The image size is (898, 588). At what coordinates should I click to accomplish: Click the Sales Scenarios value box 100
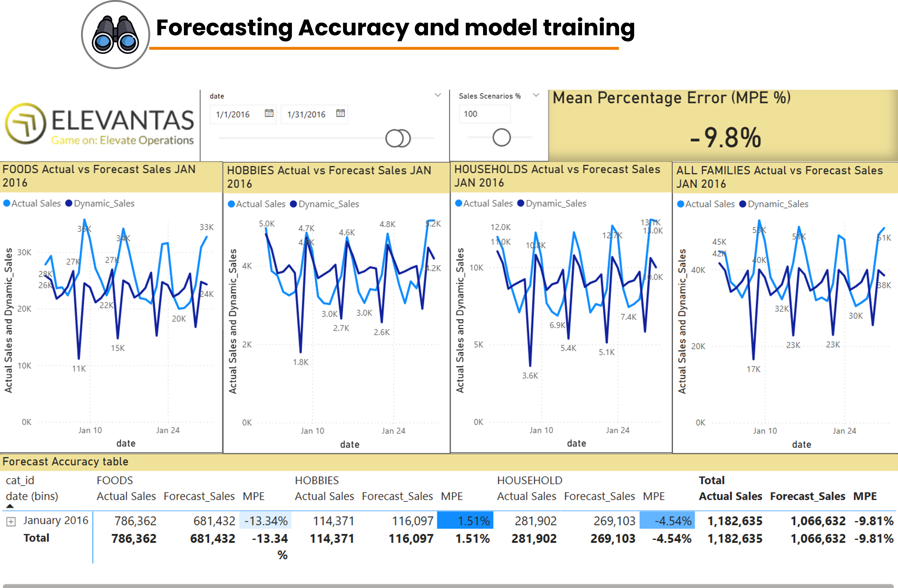tap(485, 114)
